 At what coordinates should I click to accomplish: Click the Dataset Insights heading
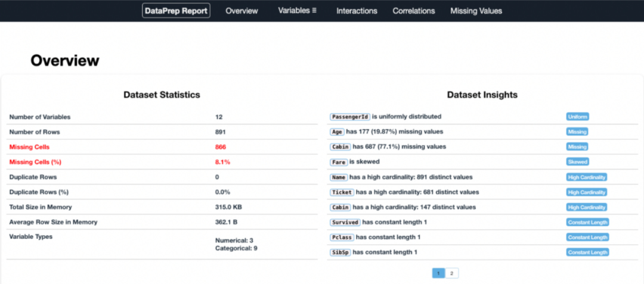[482, 95]
